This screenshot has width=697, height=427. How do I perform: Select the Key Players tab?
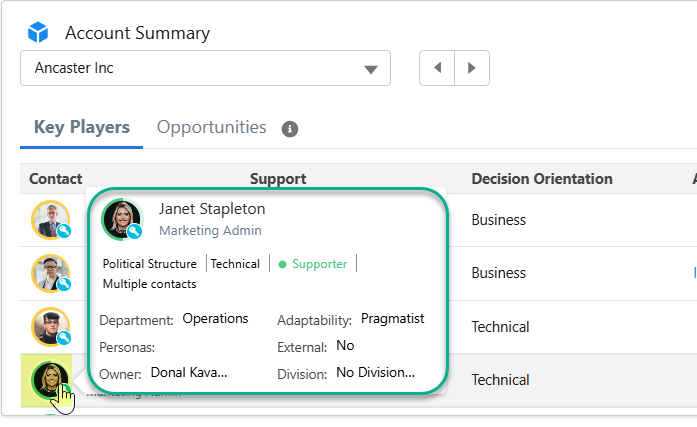(82, 127)
